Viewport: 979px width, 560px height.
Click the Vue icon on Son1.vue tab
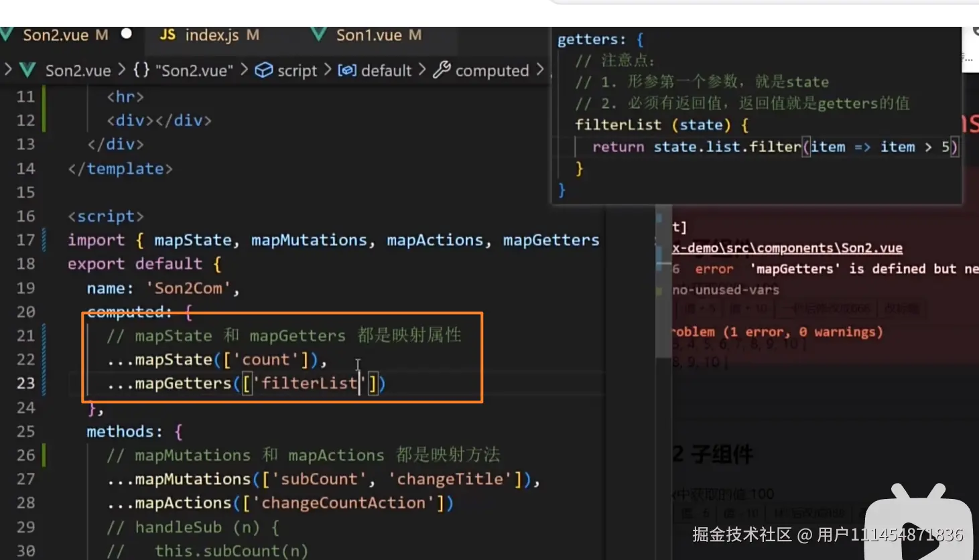point(320,34)
